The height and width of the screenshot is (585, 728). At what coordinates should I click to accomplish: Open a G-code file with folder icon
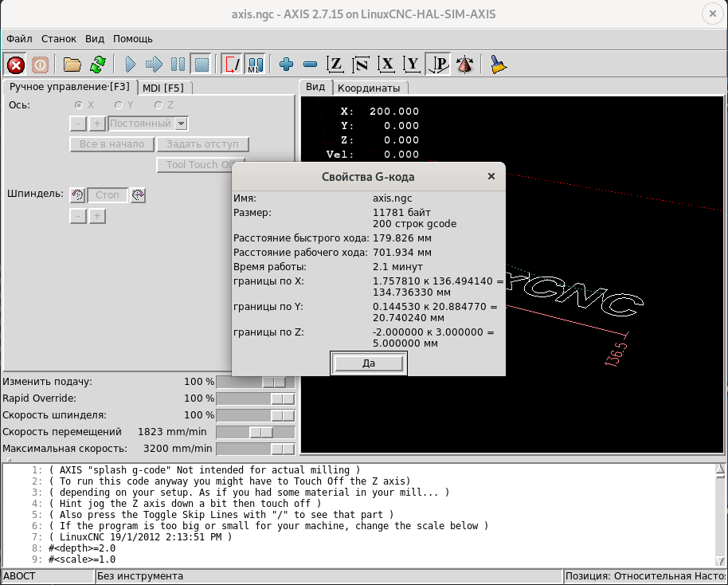72,65
